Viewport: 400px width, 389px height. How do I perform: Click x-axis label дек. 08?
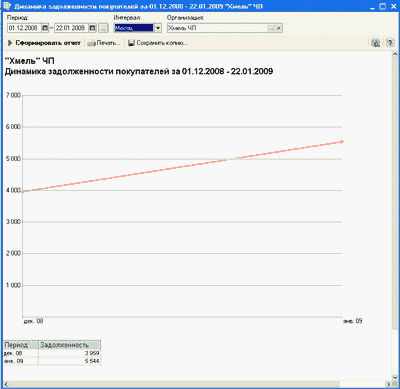pos(33,321)
